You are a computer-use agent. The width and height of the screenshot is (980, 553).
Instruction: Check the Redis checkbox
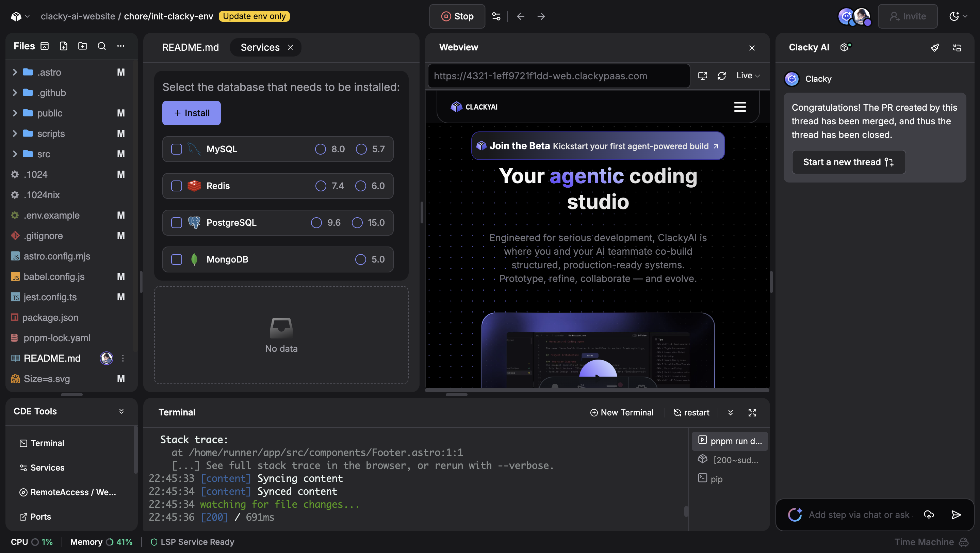[x=177, y=186]
